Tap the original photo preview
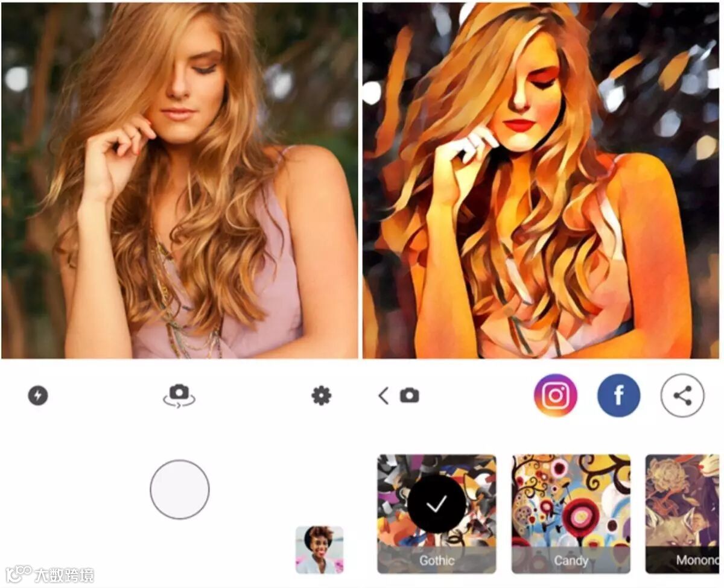The width and height of the screenshot is (724, 588). click(180, 180)
